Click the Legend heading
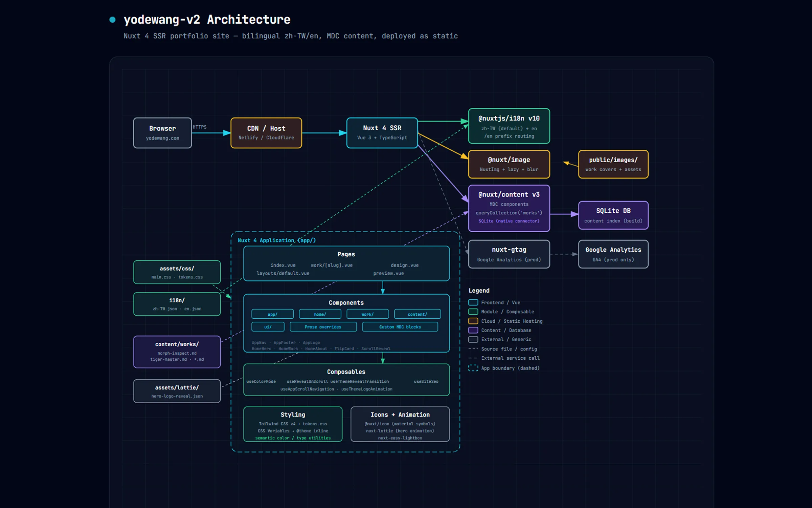Image resolution: width=812 pixels, height=508 pixels. [x=479, y=291]
